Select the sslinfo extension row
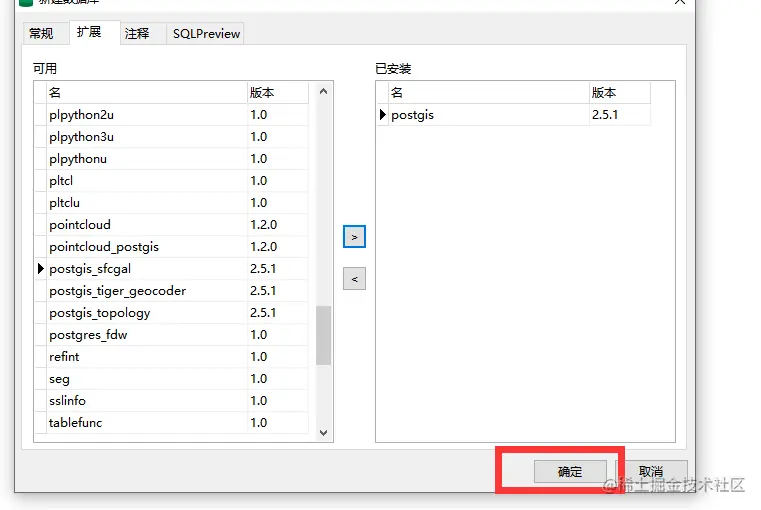Image resolution: width=761 pixels, height=510 pixels. point(171,401)
